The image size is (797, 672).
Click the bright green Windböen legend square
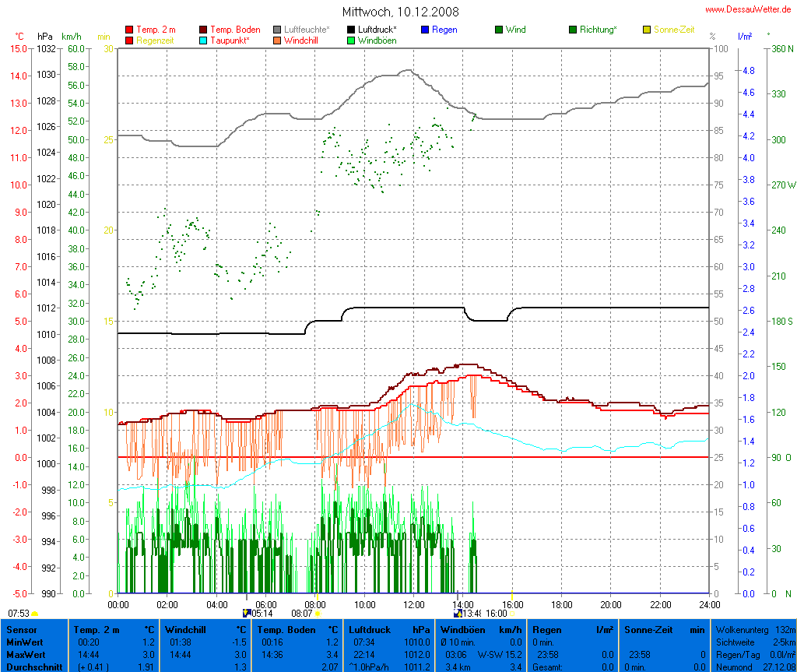click(x=351, y=40)
